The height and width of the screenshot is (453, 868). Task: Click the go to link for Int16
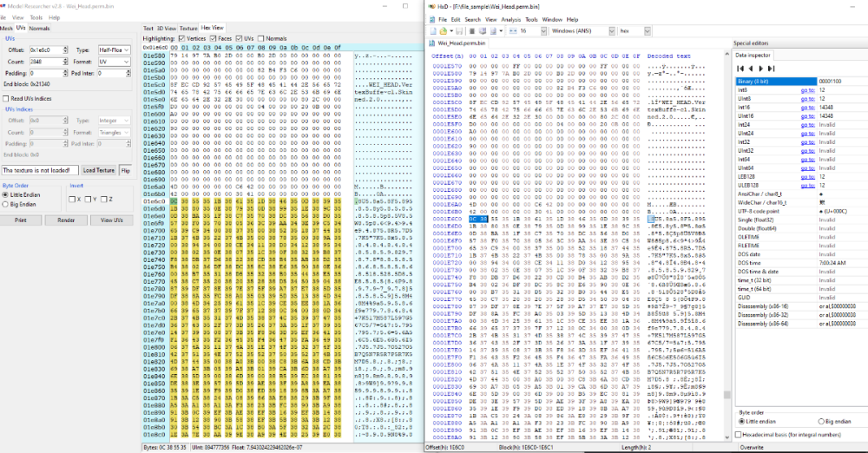coord(807,108)
